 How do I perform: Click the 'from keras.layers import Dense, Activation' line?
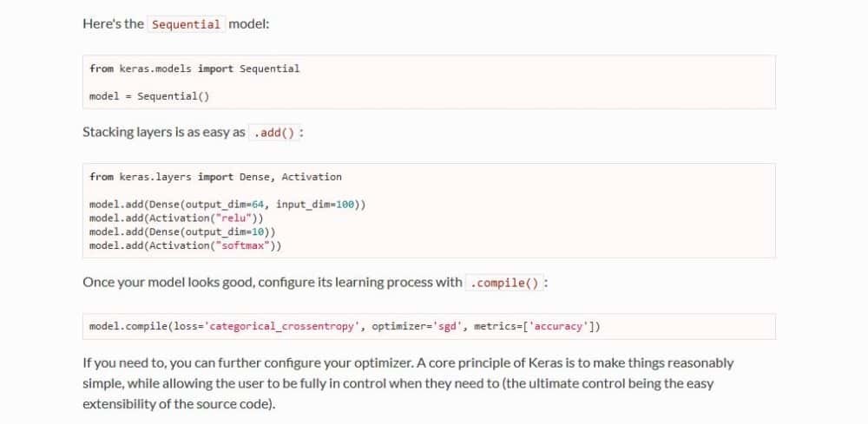215,177
